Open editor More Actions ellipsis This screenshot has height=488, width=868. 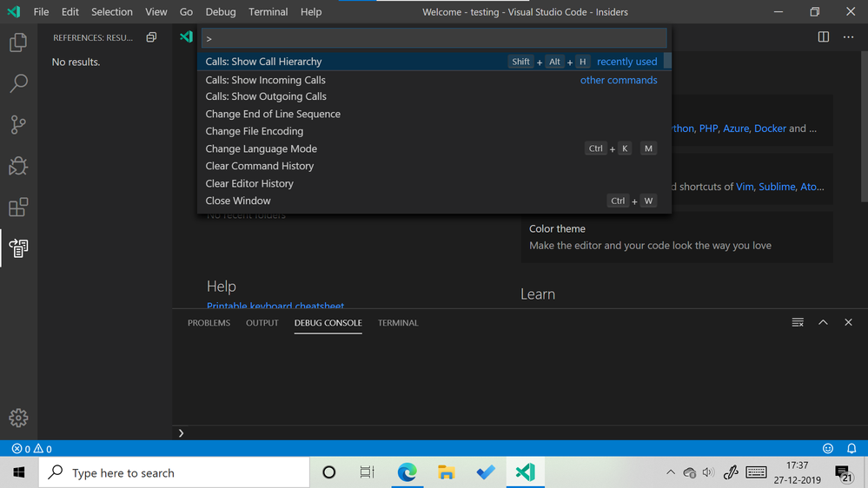pos(848,37)
